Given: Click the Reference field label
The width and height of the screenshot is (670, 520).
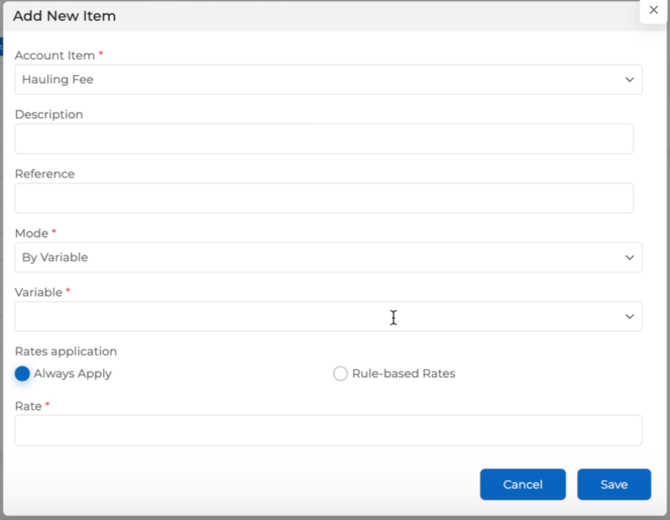Looking at the screenshot, I should [45, 174].
